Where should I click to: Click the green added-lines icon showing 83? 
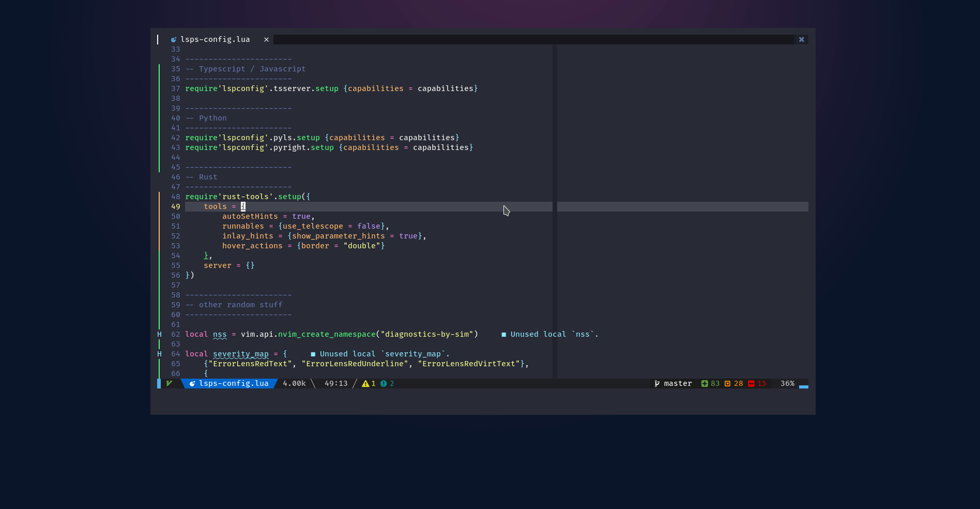point(704,383)
